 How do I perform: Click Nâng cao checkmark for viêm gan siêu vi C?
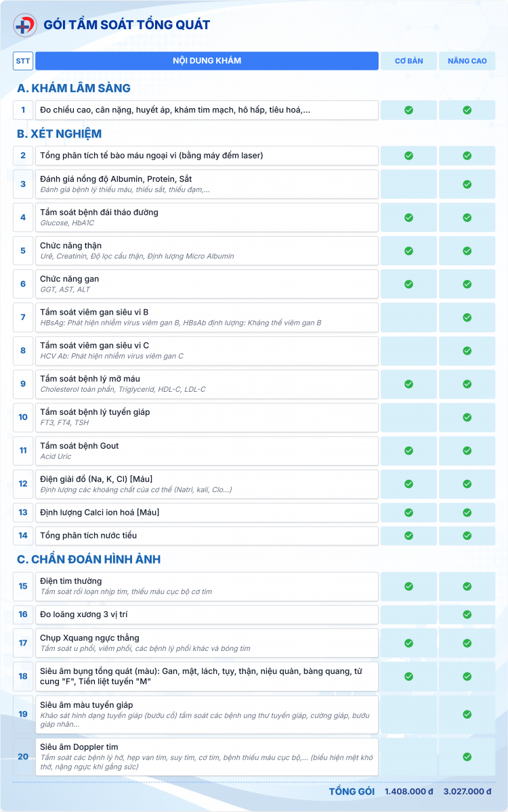[467, 351]
